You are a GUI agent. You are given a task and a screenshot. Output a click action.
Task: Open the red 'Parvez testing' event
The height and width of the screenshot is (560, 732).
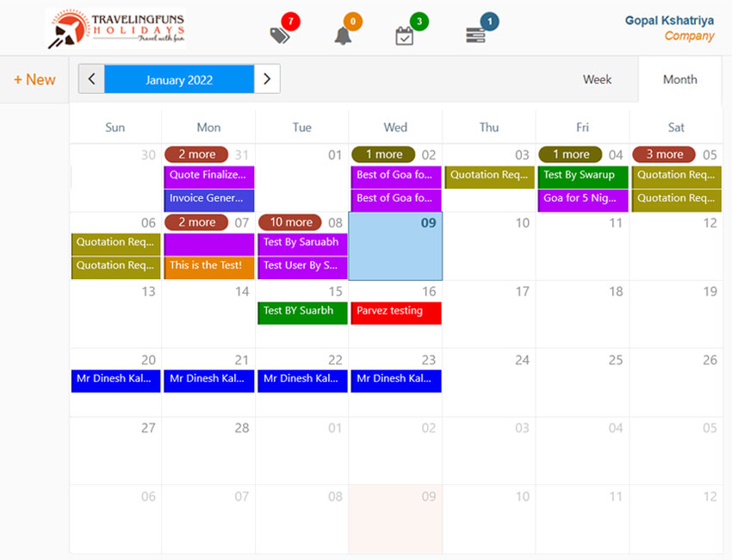click(x=395, y=312)
